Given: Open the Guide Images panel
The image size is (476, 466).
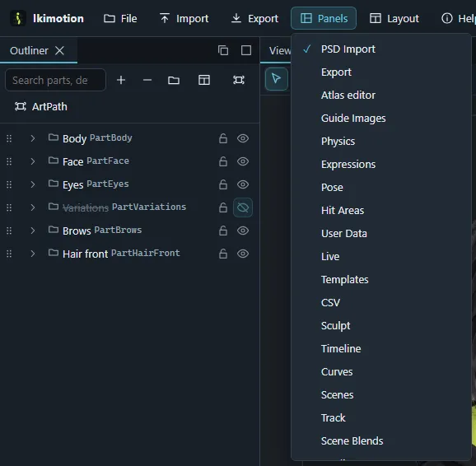Looking at the screenshot, I should click(381, 118).
